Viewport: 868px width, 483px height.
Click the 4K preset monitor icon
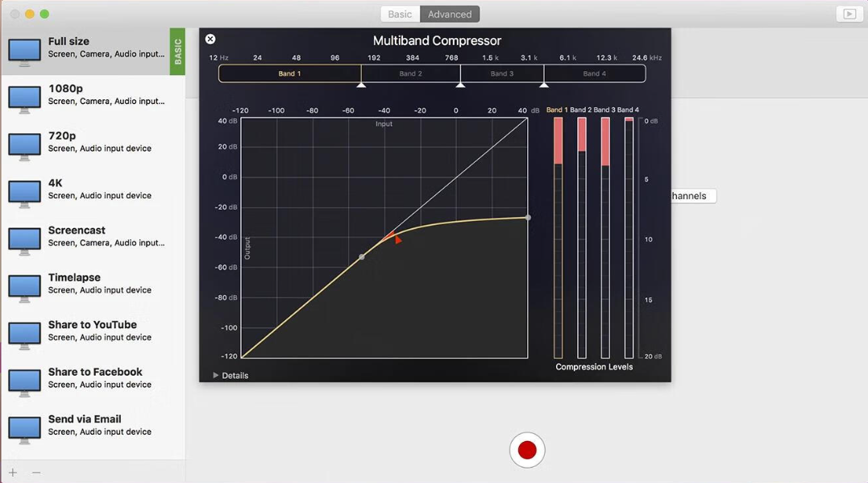pyautogui.click(x=24, y=194)
